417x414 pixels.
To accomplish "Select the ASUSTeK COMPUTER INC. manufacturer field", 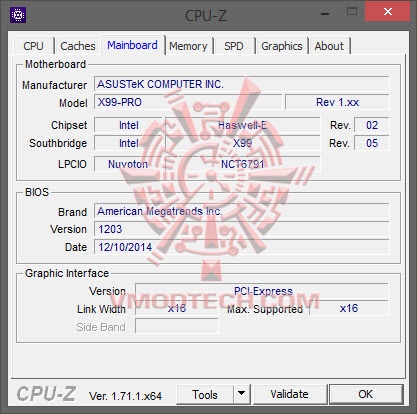I will 242,84.
